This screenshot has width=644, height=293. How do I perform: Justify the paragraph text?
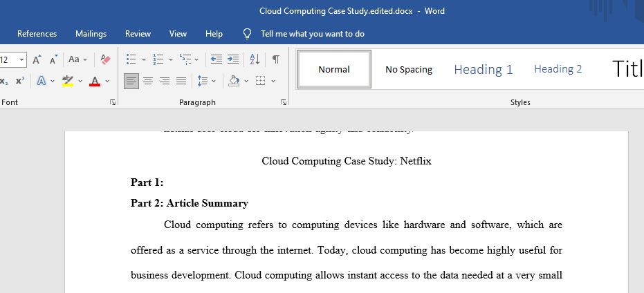tap(181, 81)
